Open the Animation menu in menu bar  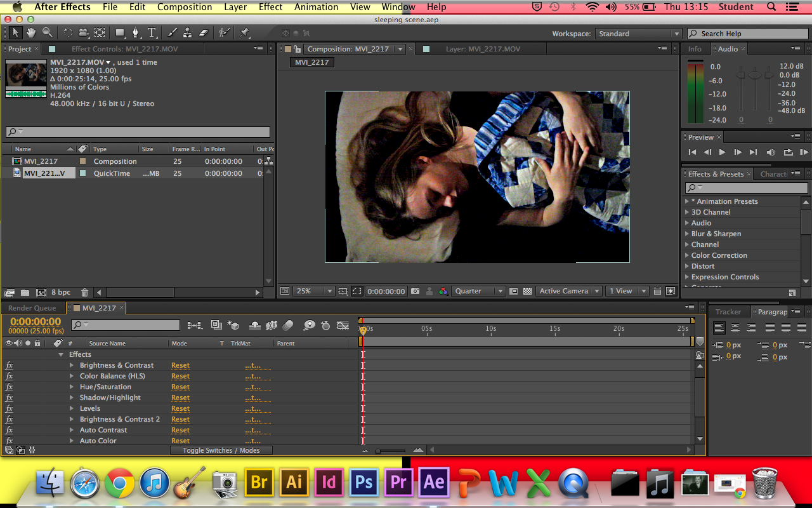click(x=317, y=7)
